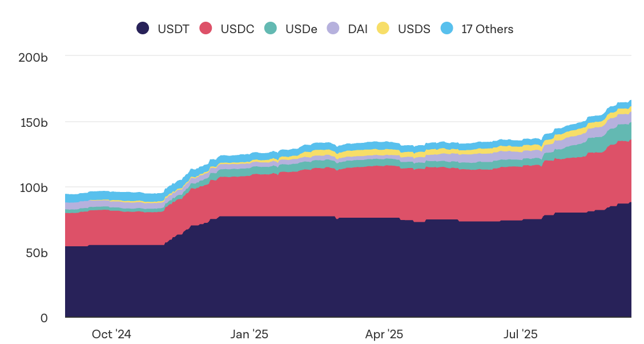Toggle the USDS legend label text

pyautogui.click(x=414, y=29)
